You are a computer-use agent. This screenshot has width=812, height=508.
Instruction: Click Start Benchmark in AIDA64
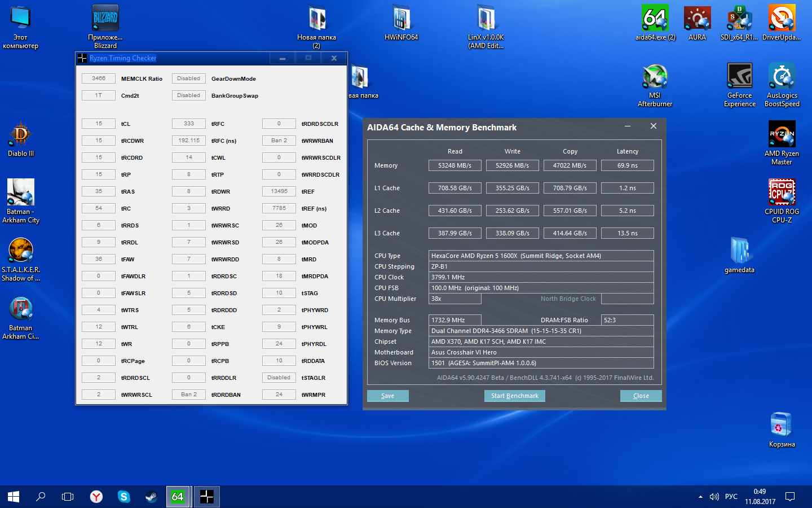515,396
